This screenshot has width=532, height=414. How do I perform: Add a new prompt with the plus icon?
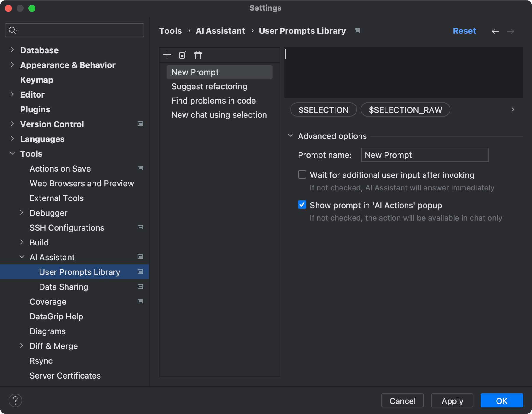(x=167, y=55)
